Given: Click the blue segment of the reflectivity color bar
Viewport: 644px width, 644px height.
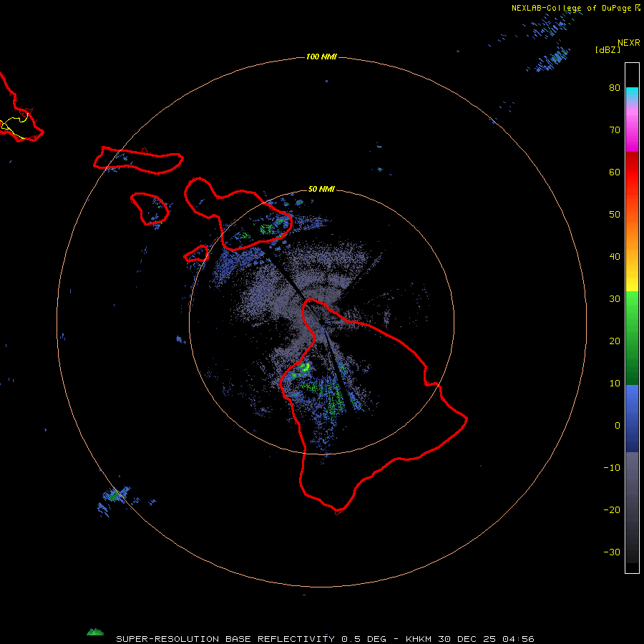Looking at the screenshot, I should click(x=632, y=418).
